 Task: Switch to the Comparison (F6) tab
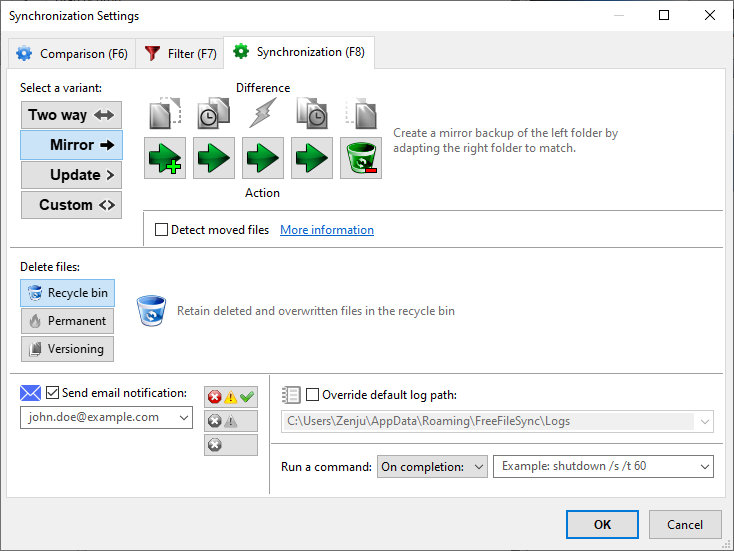click(72, 54)
